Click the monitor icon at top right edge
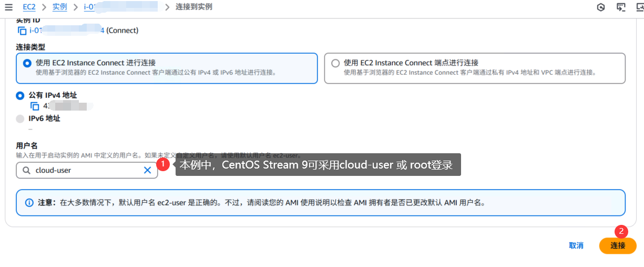Image resolution: width=644 pixels, height=267 pixels. click(640, 7)
